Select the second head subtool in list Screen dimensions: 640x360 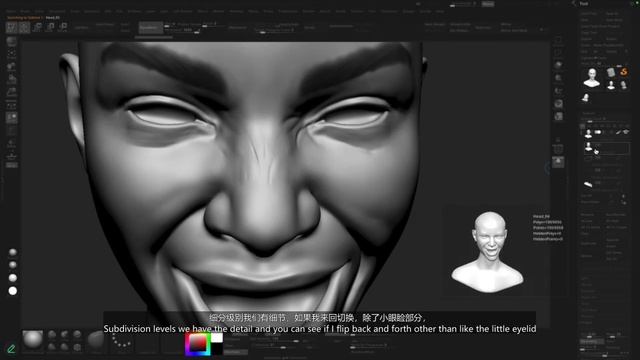(x=588, y=147)
